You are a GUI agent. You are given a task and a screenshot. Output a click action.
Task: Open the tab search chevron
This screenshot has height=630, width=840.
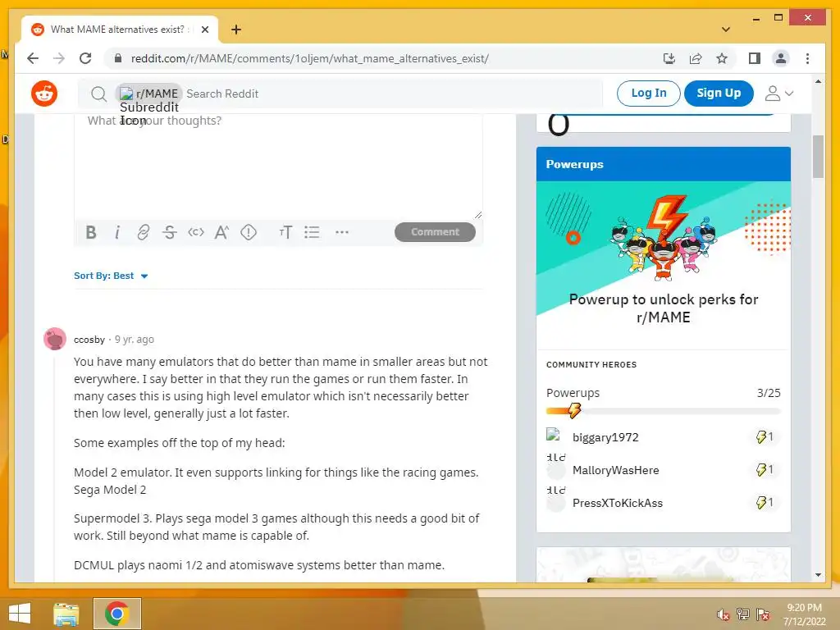pos(726,30)
